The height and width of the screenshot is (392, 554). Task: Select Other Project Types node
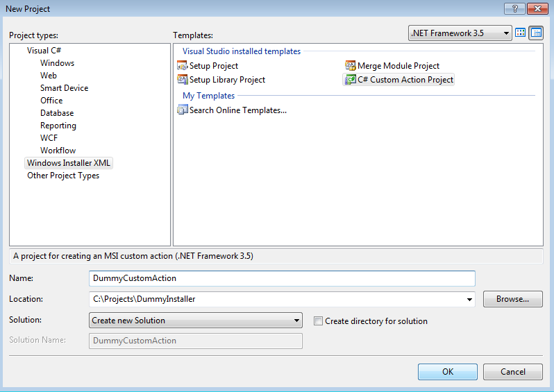(x=63, y=176)
